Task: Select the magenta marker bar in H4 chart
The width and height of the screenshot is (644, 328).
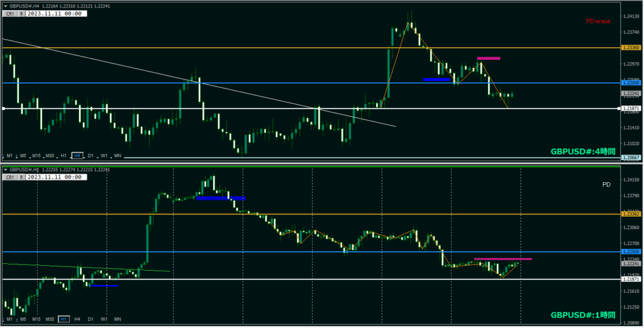Action: point(488,58)
